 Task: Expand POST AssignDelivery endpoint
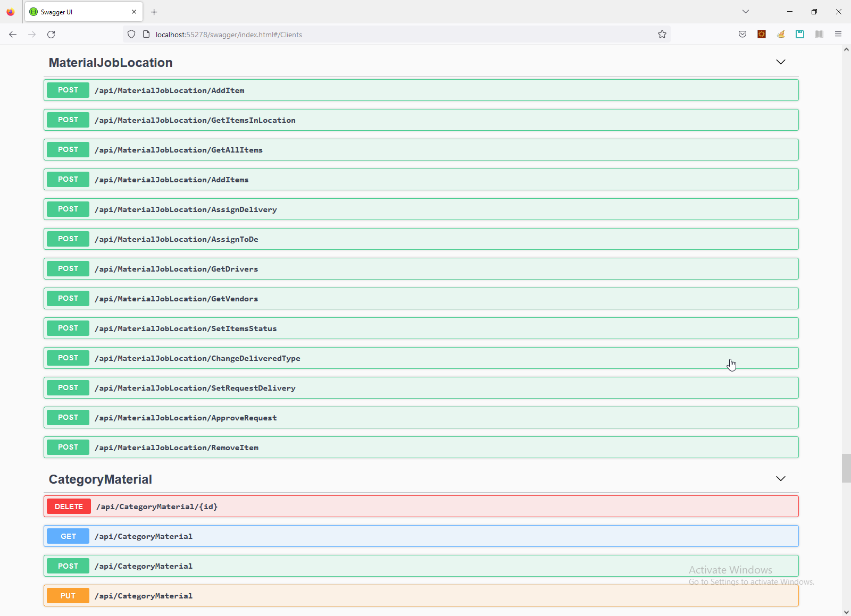click(421, 209)
